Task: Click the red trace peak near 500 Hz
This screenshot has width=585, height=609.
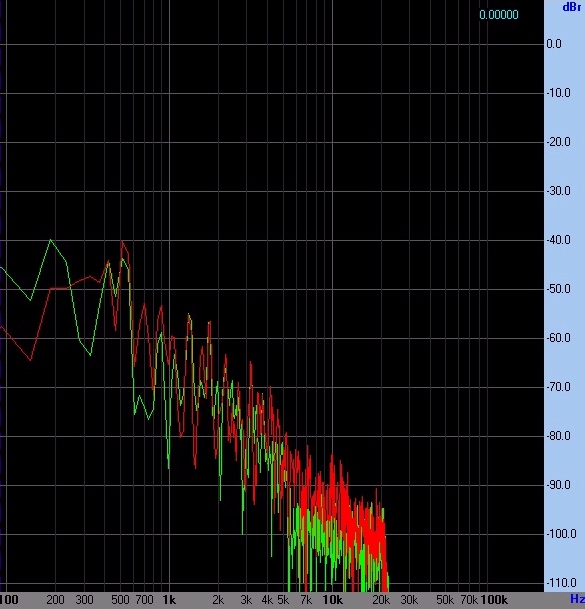Action: (122, 242)
